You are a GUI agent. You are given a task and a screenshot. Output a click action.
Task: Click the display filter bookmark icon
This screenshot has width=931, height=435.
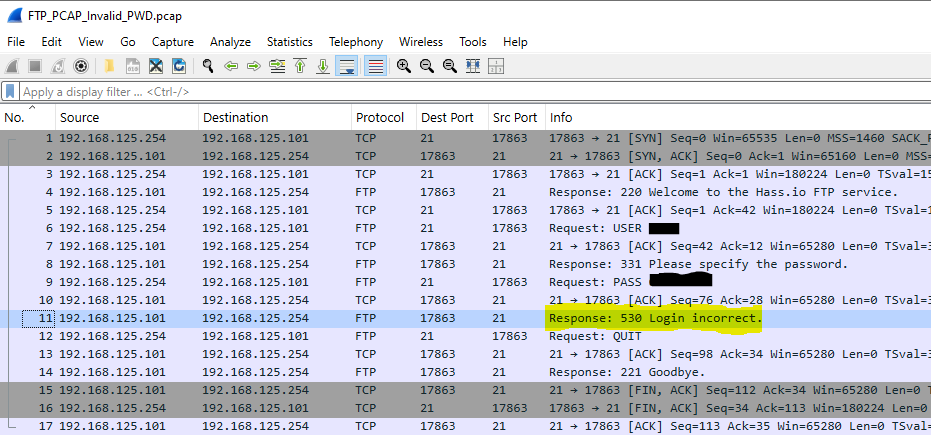[10, 92]
